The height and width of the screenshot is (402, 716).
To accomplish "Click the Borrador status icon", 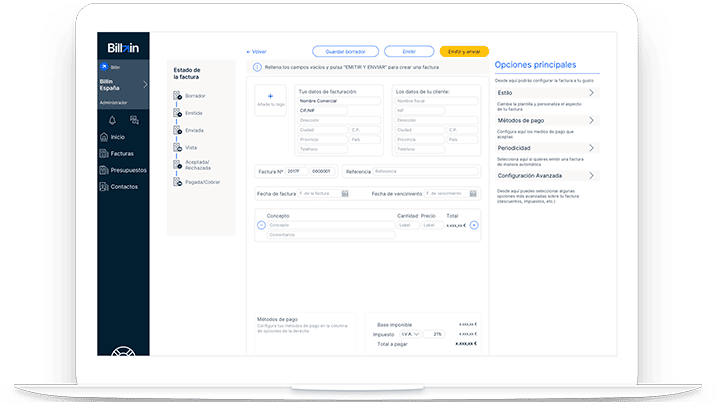I will [177, 95].
